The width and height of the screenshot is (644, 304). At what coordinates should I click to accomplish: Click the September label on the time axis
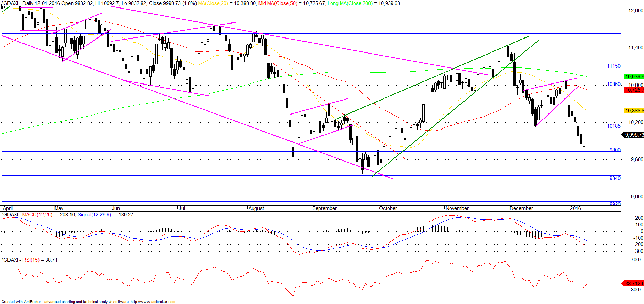pos(325,208)
